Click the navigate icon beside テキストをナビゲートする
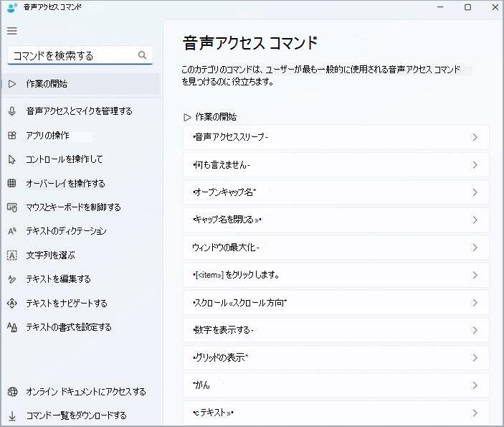 tap(12, 303)
